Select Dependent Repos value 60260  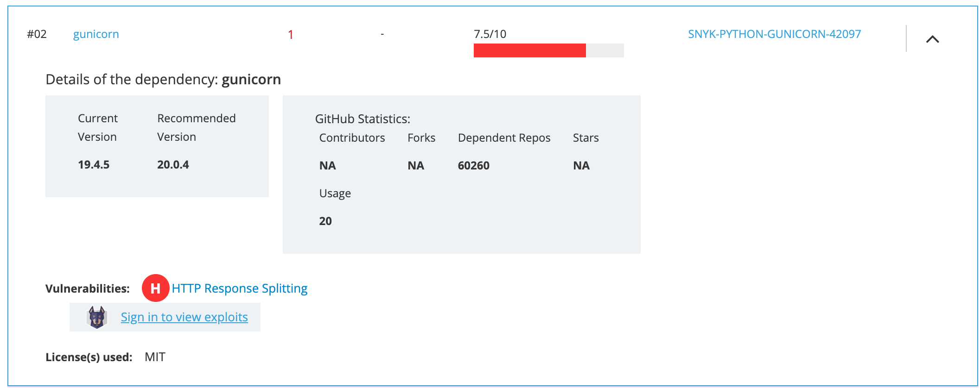(x=473, y=165)
